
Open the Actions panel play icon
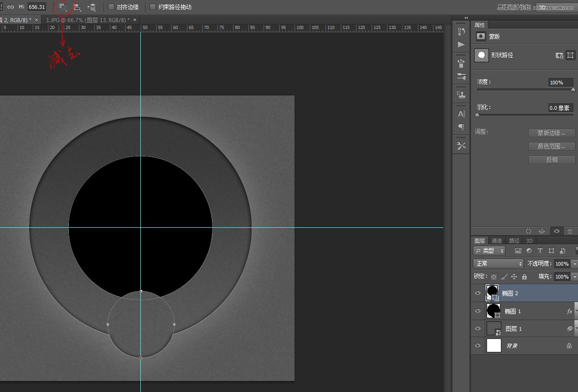[461, 44]
